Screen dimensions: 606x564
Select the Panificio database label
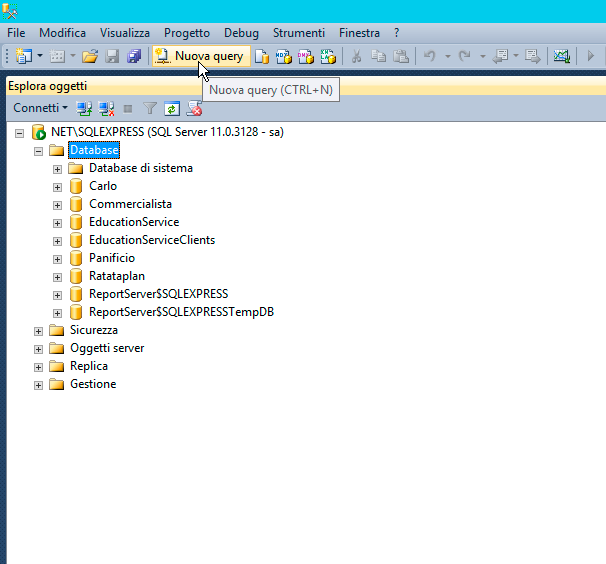tap(112, 258)
